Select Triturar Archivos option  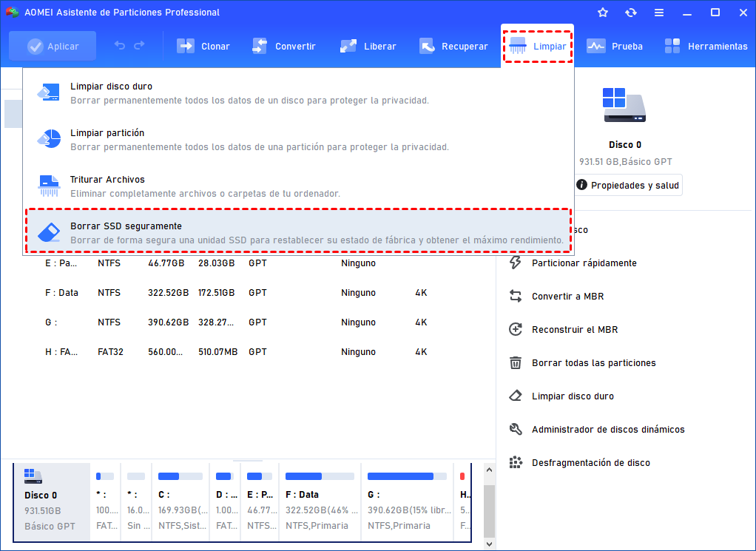(x=107, y=180)
